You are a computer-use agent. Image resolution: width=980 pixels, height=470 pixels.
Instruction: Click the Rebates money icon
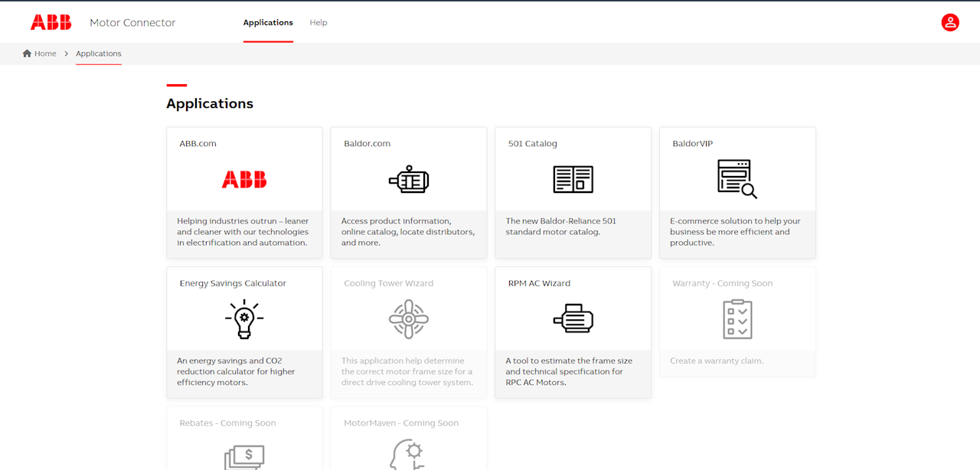coord(244,458)
